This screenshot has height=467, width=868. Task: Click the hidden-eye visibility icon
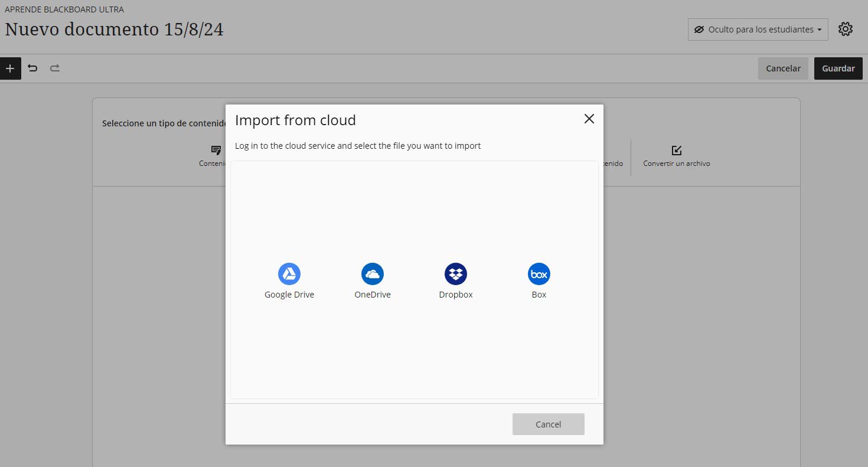699,30
